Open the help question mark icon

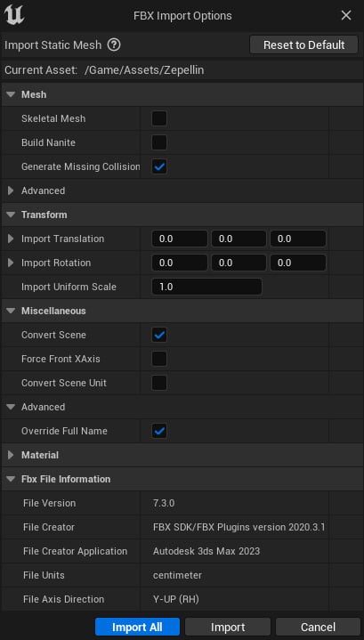click(114, 45)
